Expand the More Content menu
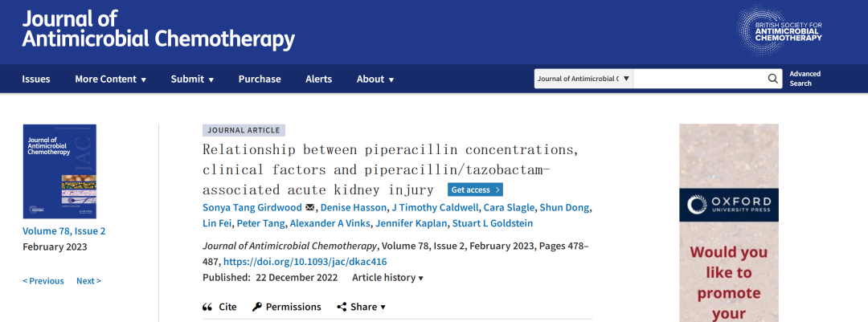Image resolution: width=868 pixels, height=322 pixels. pos(110,79)
